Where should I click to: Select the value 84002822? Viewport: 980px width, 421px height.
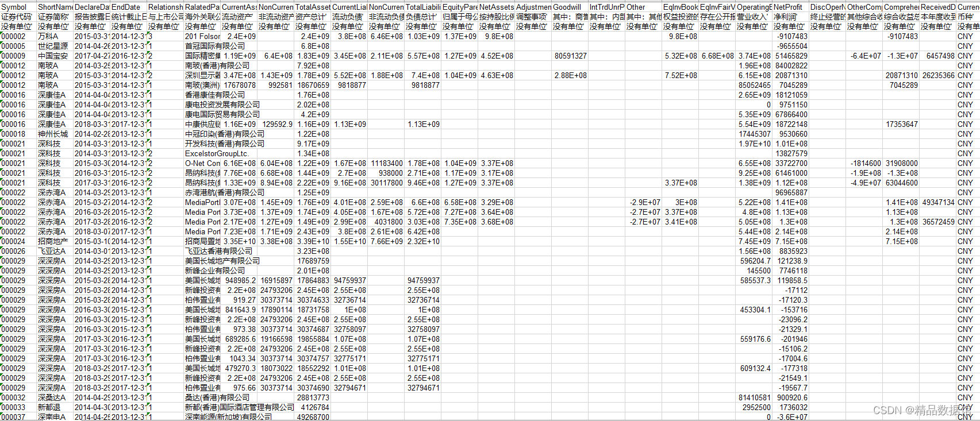790,65
